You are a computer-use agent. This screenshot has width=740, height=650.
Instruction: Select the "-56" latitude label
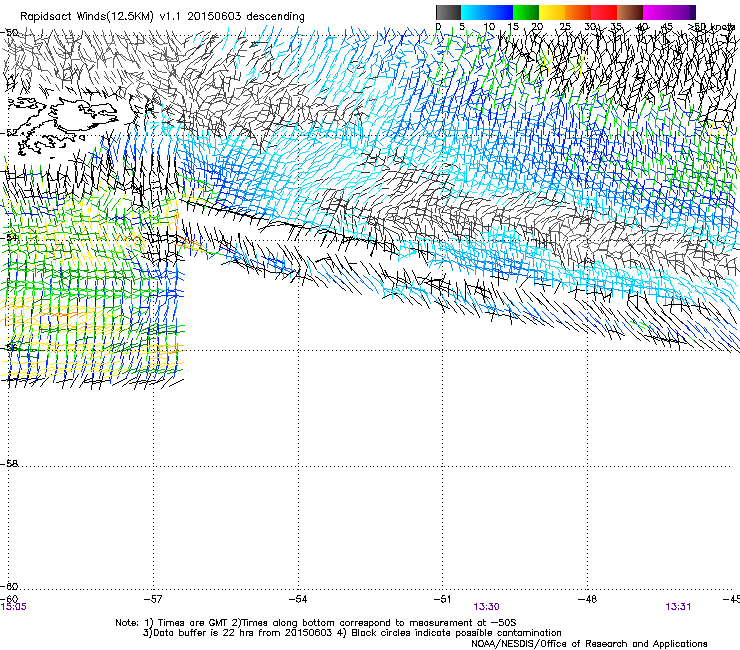click(x=9, y=347)
